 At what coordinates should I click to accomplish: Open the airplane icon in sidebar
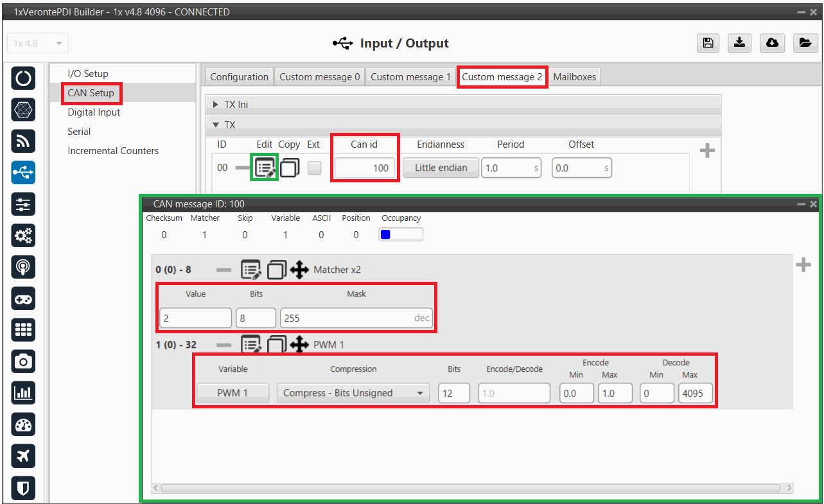(x=23, y=456)
